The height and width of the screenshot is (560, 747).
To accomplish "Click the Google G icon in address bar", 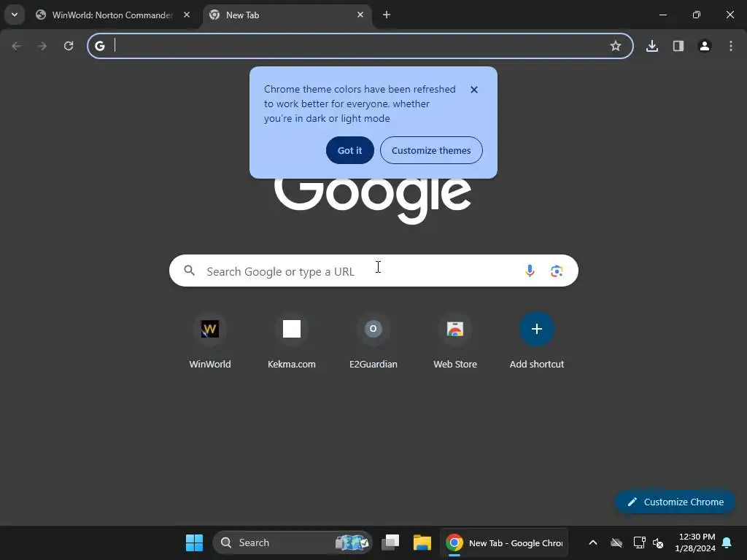I will pyautogui.click(x=99, y=46).
